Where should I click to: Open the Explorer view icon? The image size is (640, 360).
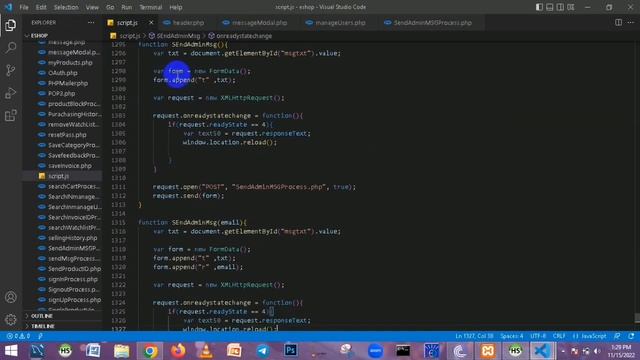11,25
